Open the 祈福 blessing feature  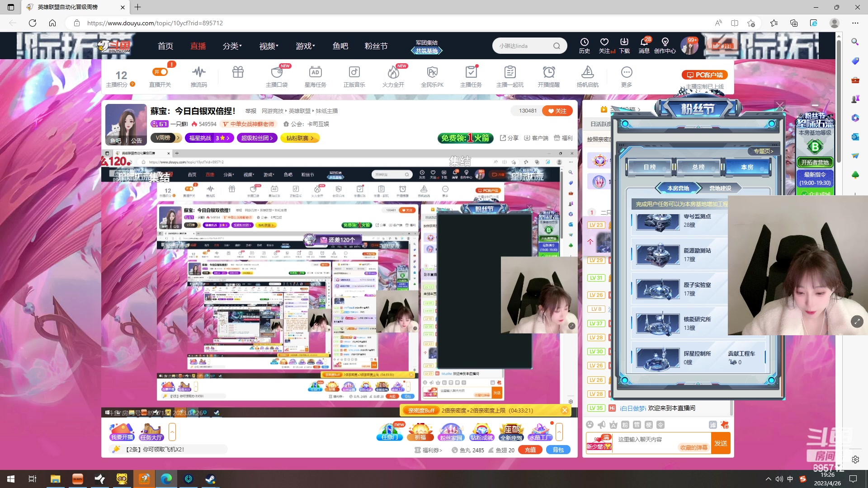(420, 432)
